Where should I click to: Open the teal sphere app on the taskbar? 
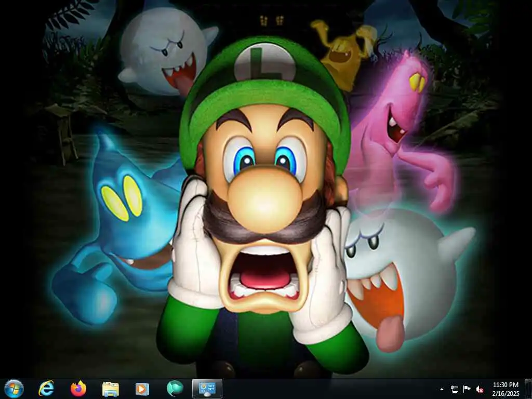[x=175, y=389]
